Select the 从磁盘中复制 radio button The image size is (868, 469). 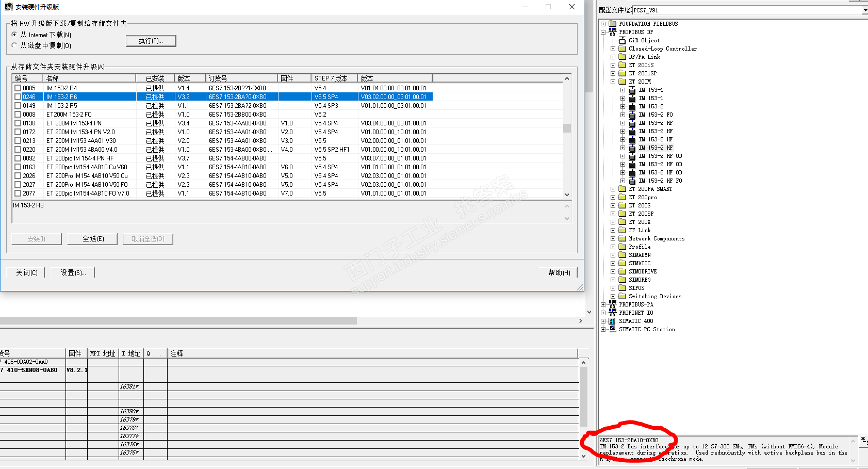click(x=14, y=45)
